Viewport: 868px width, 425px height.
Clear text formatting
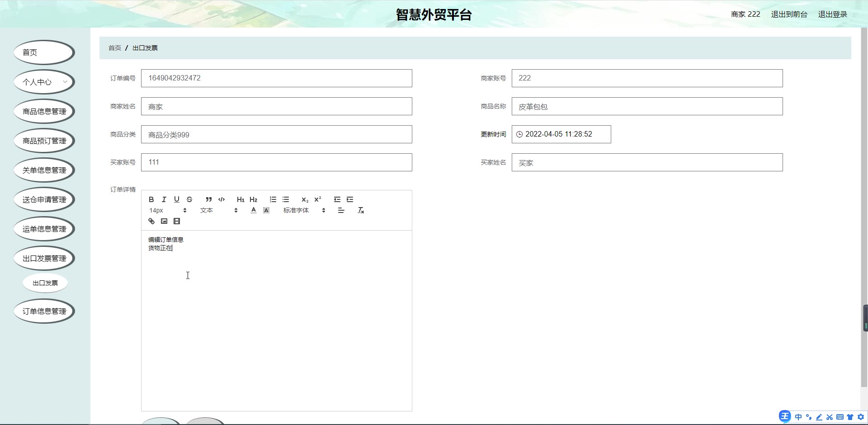[361, 210]
